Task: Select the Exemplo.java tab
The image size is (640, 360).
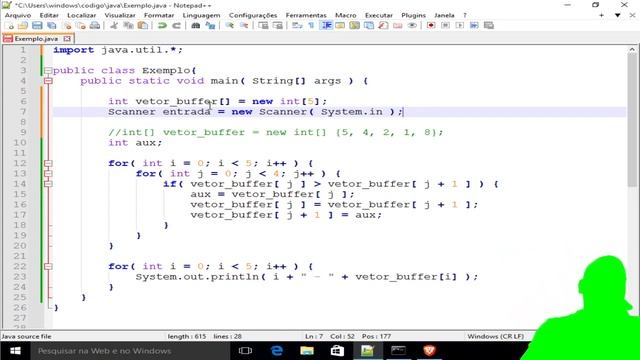Action: (x=36, y=39)
